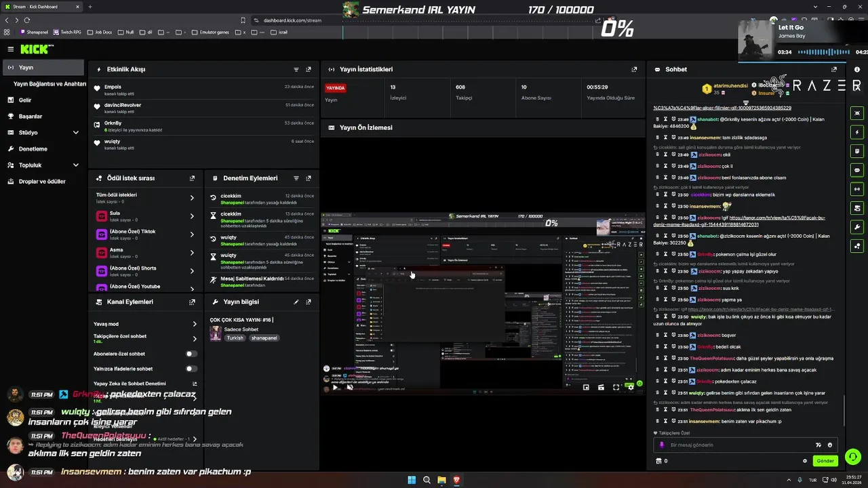Click the chat bubble sidebar icon on right
Image resolution: width=868 pixels, height=488 pixels.
[x=857, y=170]
